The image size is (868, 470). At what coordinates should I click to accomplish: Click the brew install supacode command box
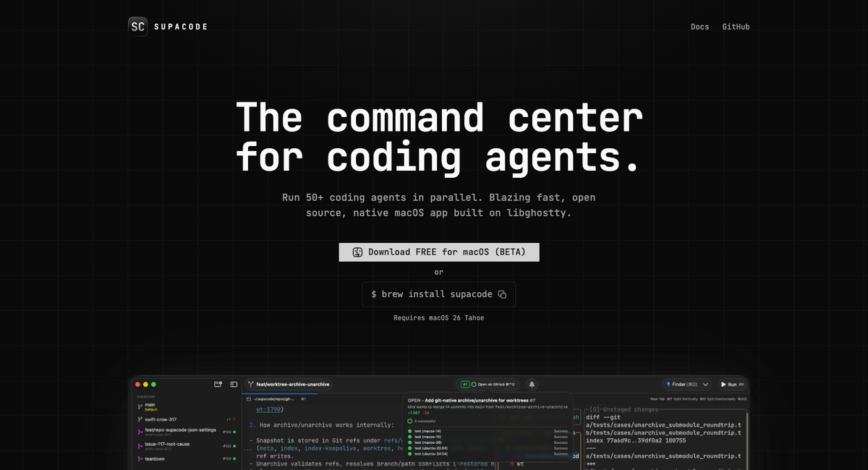(x=438, y=294)
